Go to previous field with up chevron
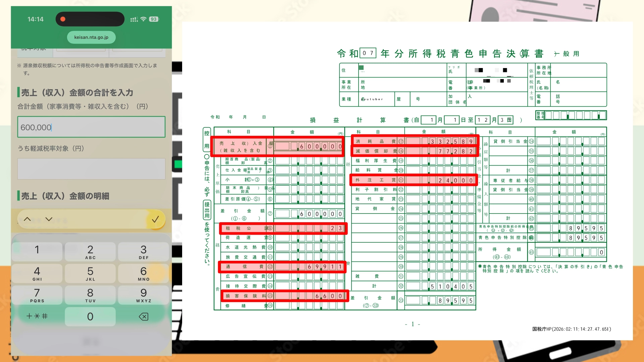This screenshot has height=362, width=644. (x=28, y=219)
